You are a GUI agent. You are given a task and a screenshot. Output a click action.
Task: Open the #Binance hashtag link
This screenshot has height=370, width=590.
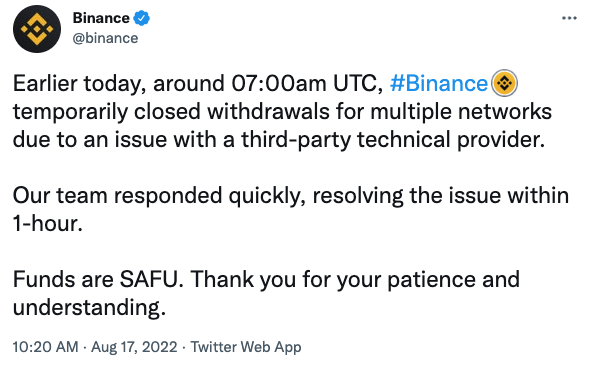(439, 83)
